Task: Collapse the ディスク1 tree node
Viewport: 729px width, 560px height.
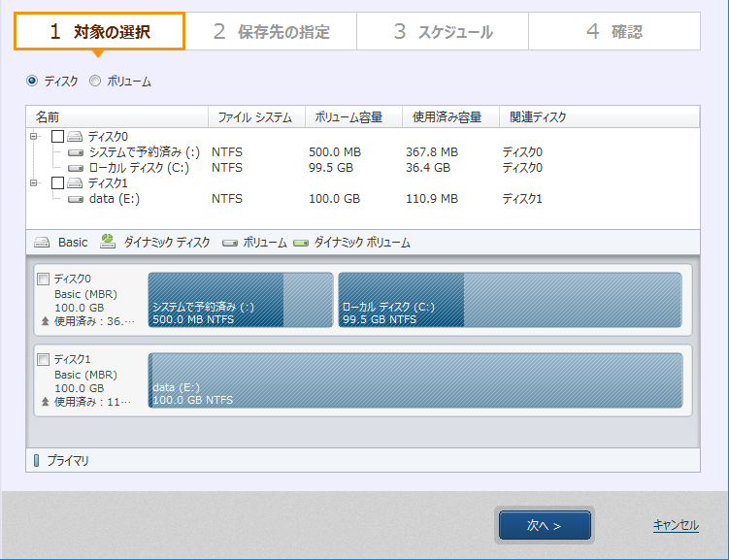Action: (x=34, y=182)
